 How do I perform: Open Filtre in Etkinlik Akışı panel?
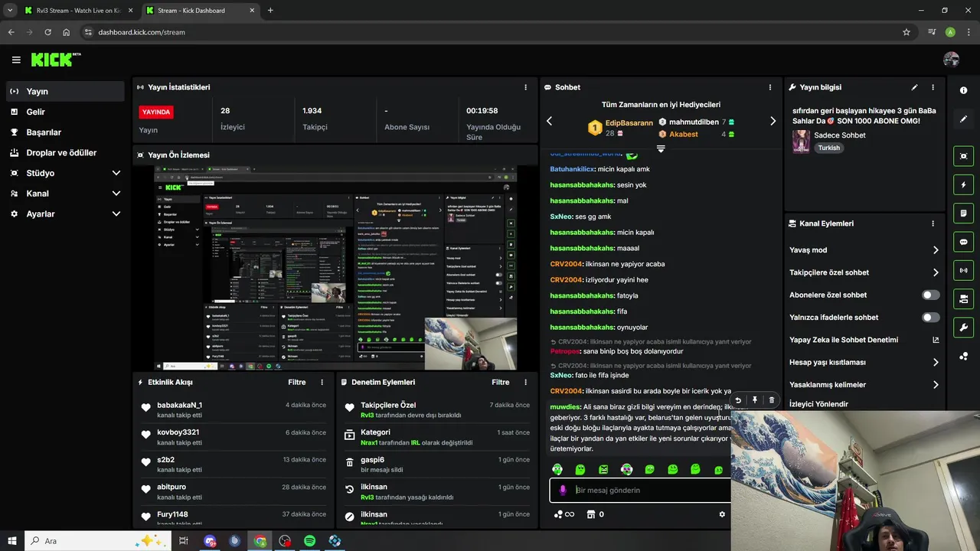(x=297, y=382)
